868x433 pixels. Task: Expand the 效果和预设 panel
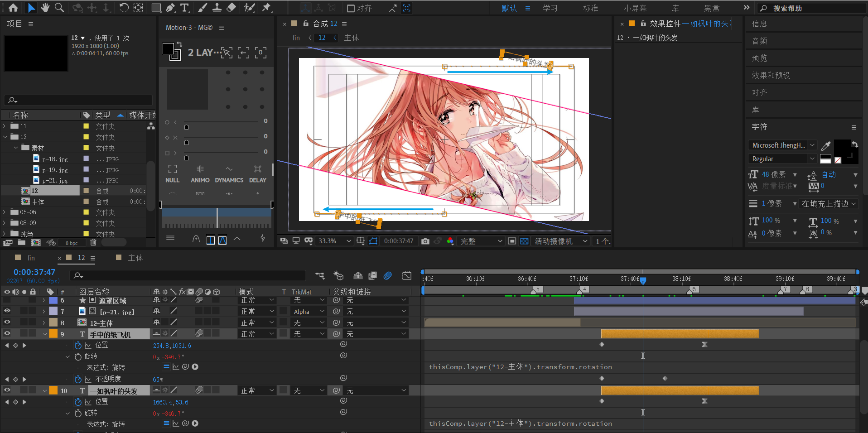tap(771, 75)
